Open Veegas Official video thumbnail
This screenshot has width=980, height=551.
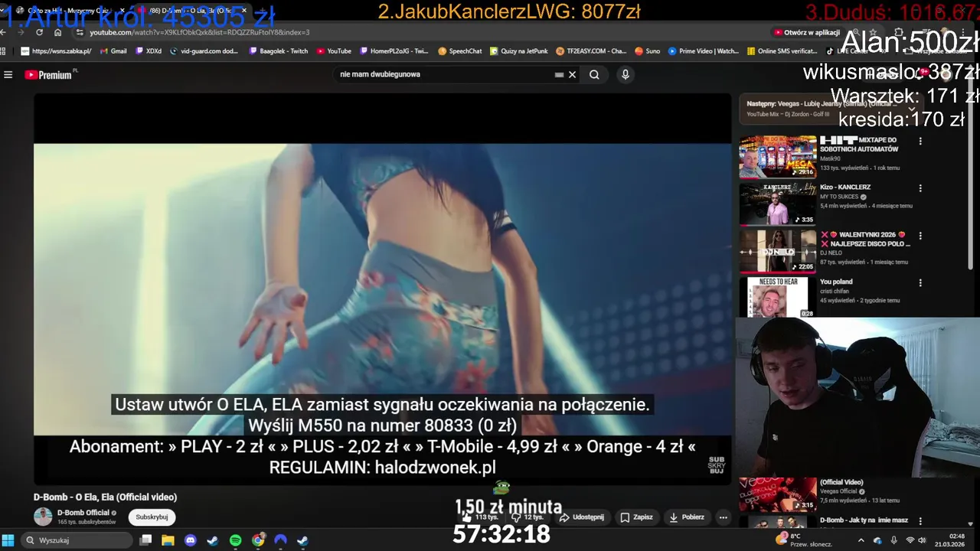(x=778, y=495)
